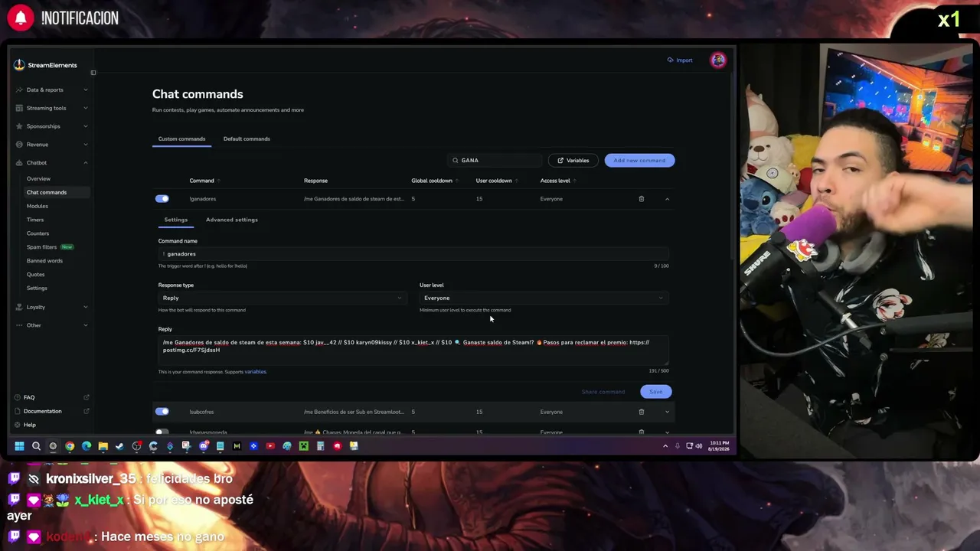980x551 pixels.
Task: Expand the Other section
Action: [52, 325]
